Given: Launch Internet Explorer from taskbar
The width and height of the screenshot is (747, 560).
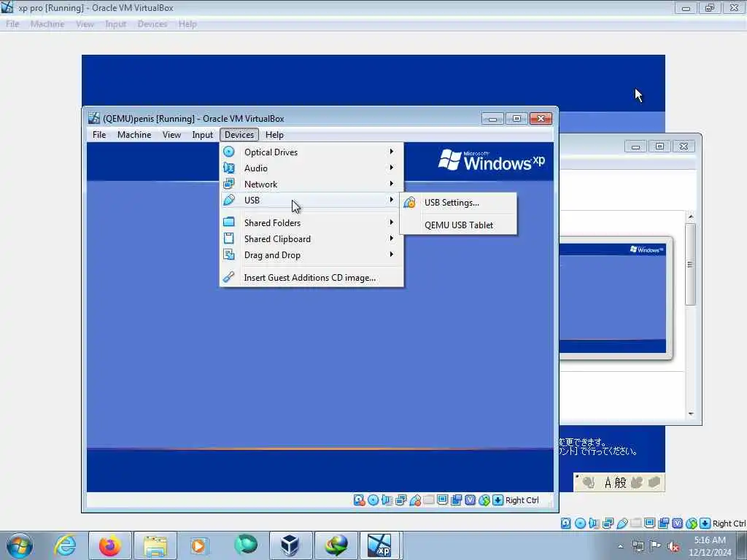Looking at the screenshot, I should [65, 545].
